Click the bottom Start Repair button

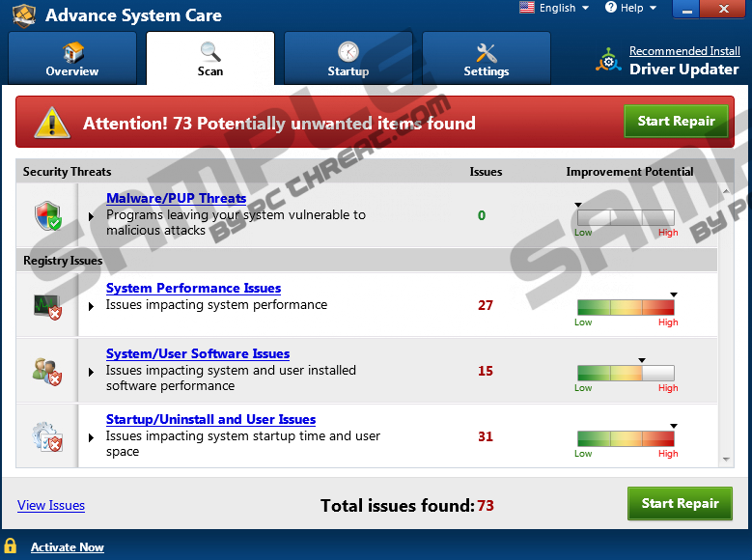pos(680,503)
